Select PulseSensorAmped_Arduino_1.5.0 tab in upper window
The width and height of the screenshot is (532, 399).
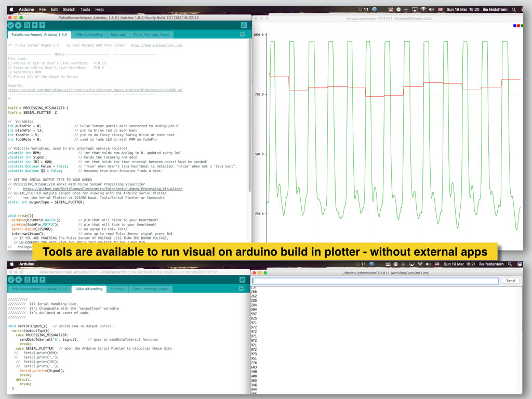pos(39,35)
